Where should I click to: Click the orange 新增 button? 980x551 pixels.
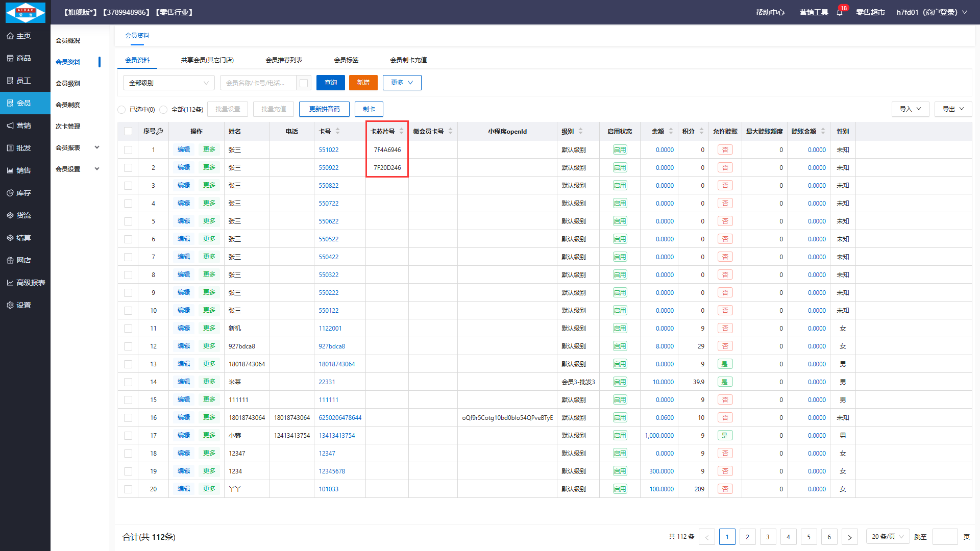pyautogui.click(x=363, y=83)
